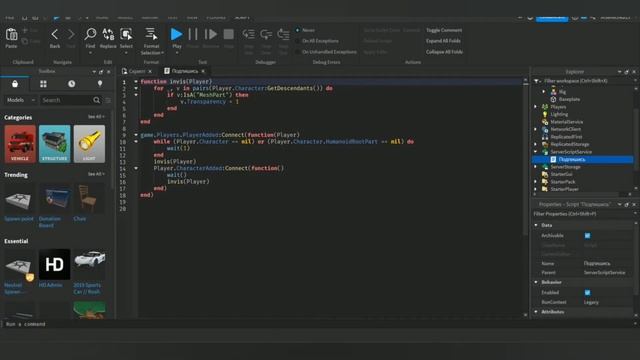Close the Подпишись script tab
Screen dimensions: 640x360
203,71
